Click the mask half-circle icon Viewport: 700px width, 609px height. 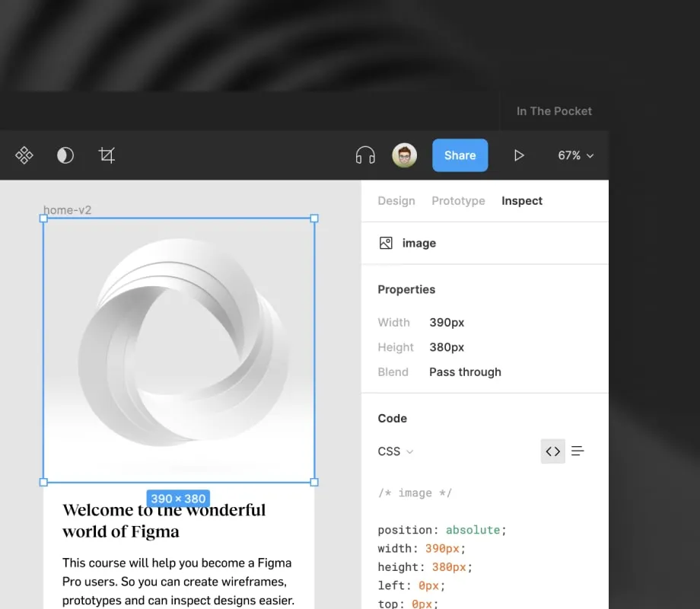(x=65, y=155)
